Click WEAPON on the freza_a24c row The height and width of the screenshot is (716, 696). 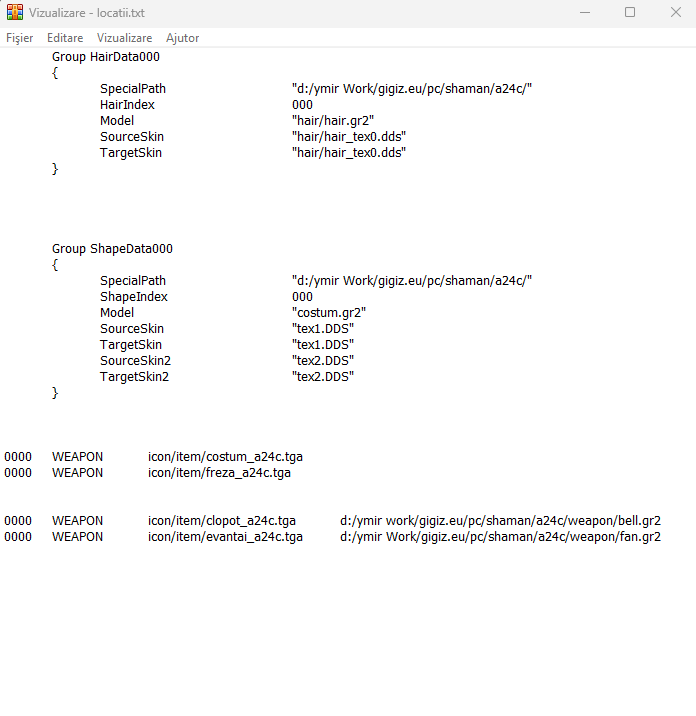coord(77,473)
